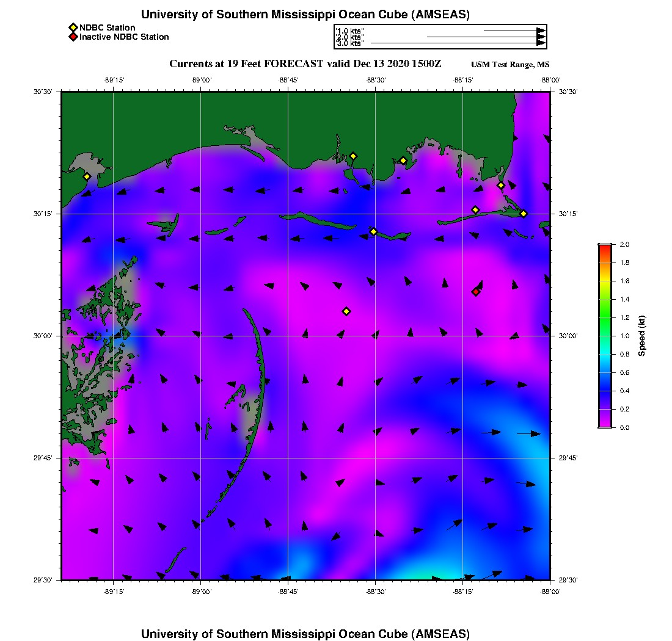Click the 'Inactive NDBC Station' legend label
Image resolution: width=672 pixels, height=641 pixels.
(124, 37)
